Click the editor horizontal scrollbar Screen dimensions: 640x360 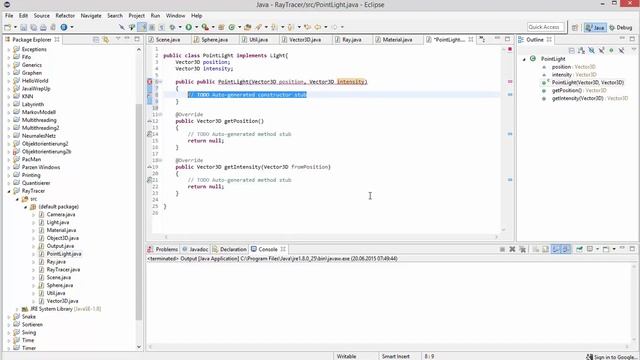click(x=331, y=237)
